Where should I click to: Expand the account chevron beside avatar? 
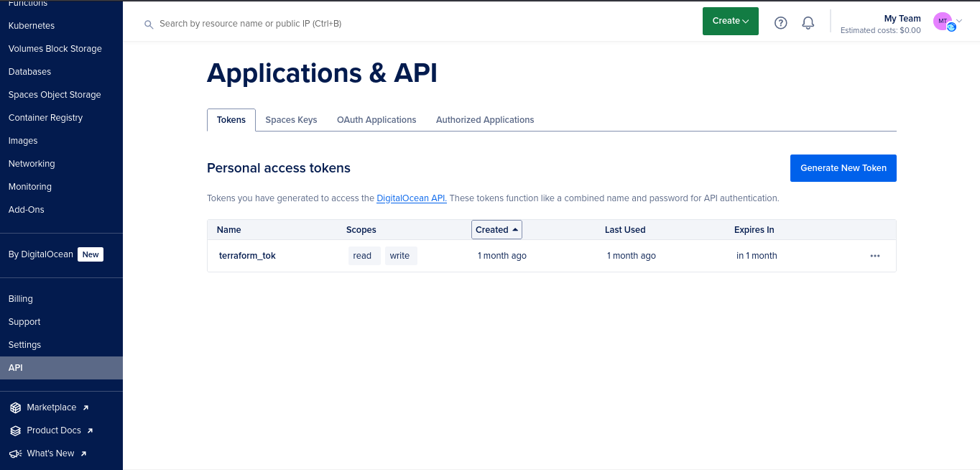[959, 22]
